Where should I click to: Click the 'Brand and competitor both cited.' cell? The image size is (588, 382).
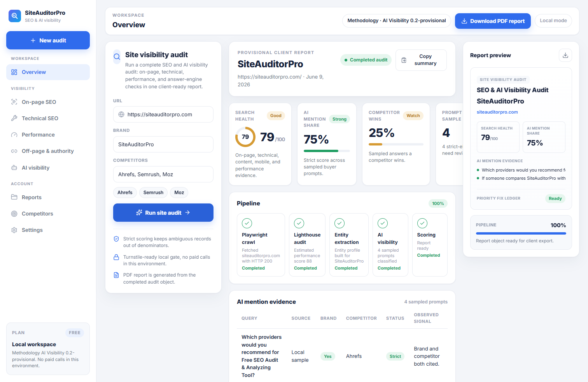tap(427, 356)
